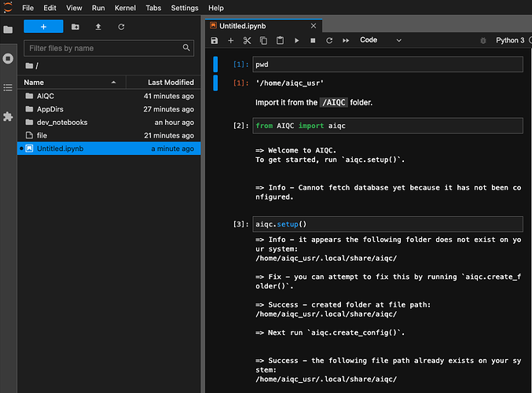Insert a cell below with plus icon
This screenshot has height=393, width=532.
(x=231, y=40)
